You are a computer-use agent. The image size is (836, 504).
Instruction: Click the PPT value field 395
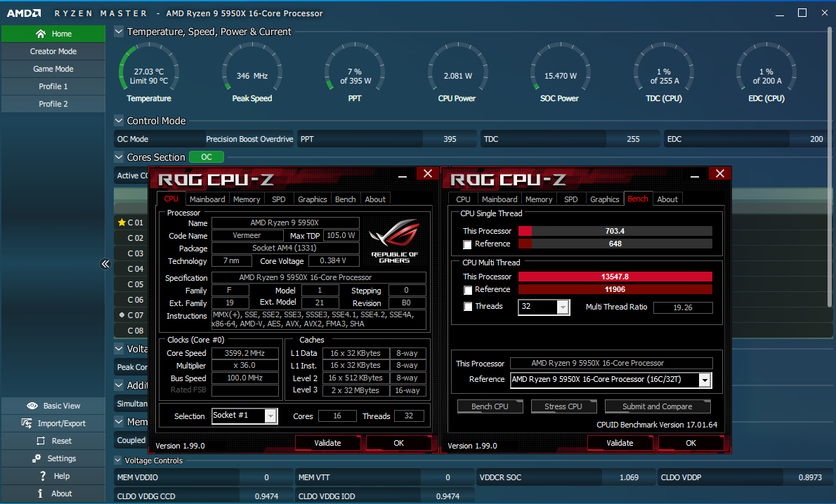click(x=450, y=139)
